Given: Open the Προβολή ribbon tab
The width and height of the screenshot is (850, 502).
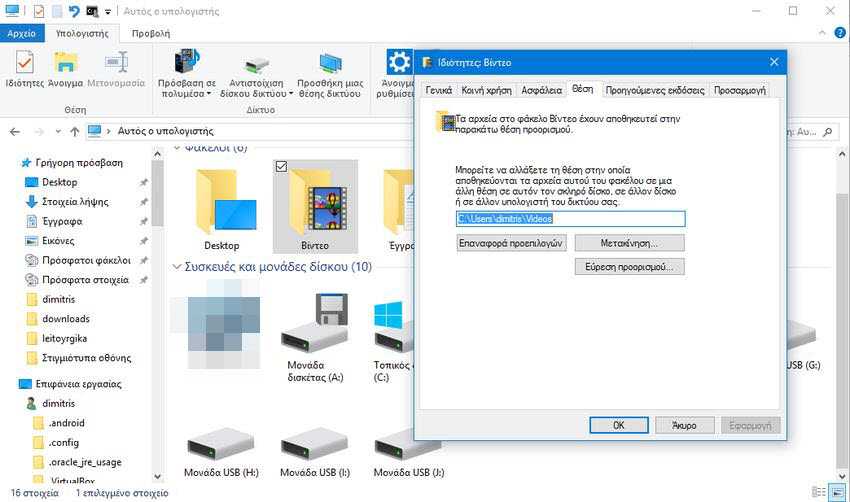Looking at the screenshot, I should (150, 33).
